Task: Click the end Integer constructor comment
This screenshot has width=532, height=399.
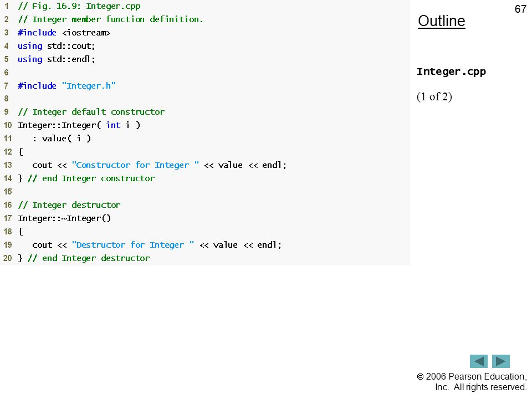Action: (x=91, y=178)
